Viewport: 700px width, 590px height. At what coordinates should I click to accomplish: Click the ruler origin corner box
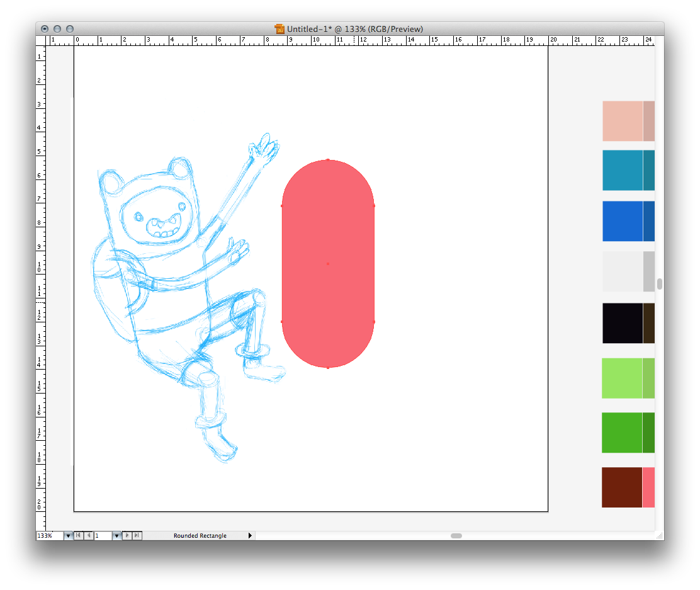coord(42,40)
